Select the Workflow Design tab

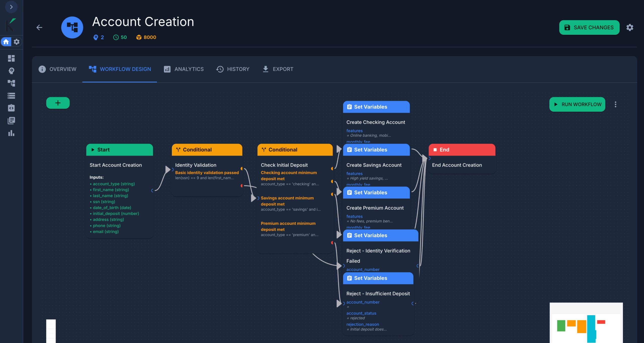[120, 69]
